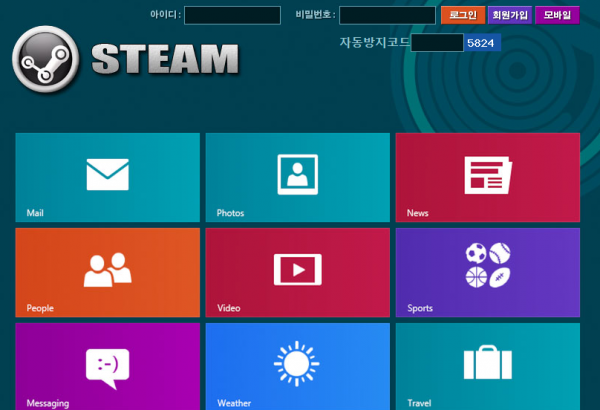Click the Mail tile label
The image size is (600, 410).
(35, 213)
